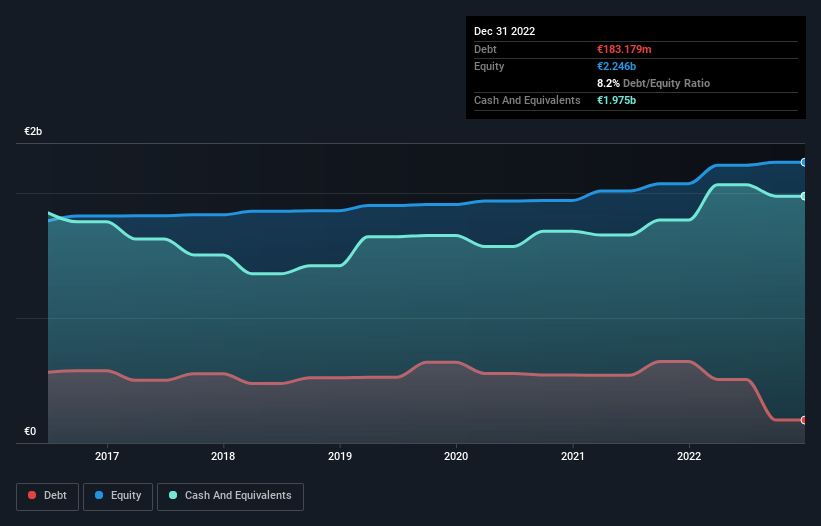This screenshot has width=821, height=526.
Task: Click the teal Cash endpoint marker
Action: (804, 196)
